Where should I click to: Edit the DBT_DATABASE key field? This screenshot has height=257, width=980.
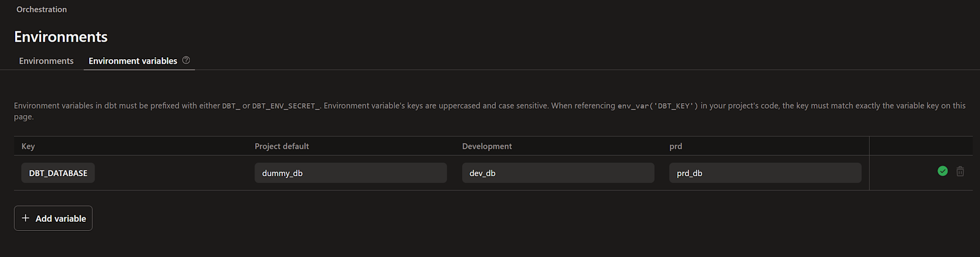coord(58,173)
